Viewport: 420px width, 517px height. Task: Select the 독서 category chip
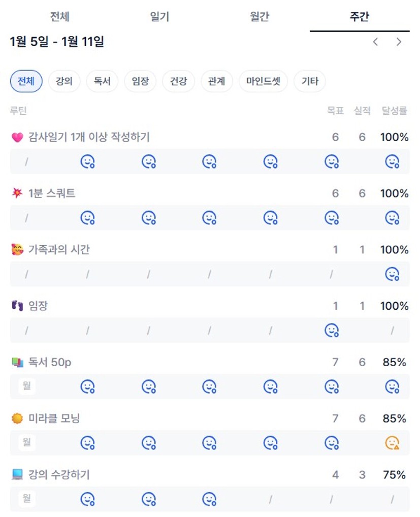[x=102, y=81]
